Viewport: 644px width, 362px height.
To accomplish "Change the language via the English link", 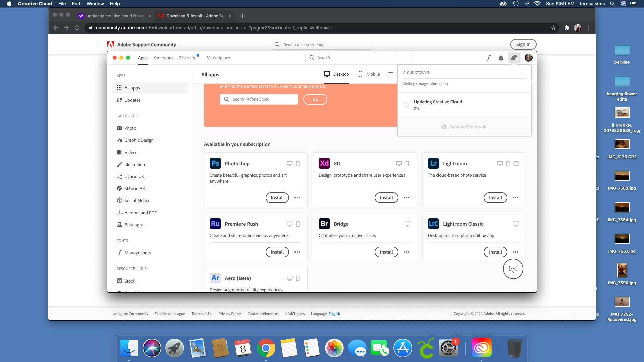I will 334,314.
